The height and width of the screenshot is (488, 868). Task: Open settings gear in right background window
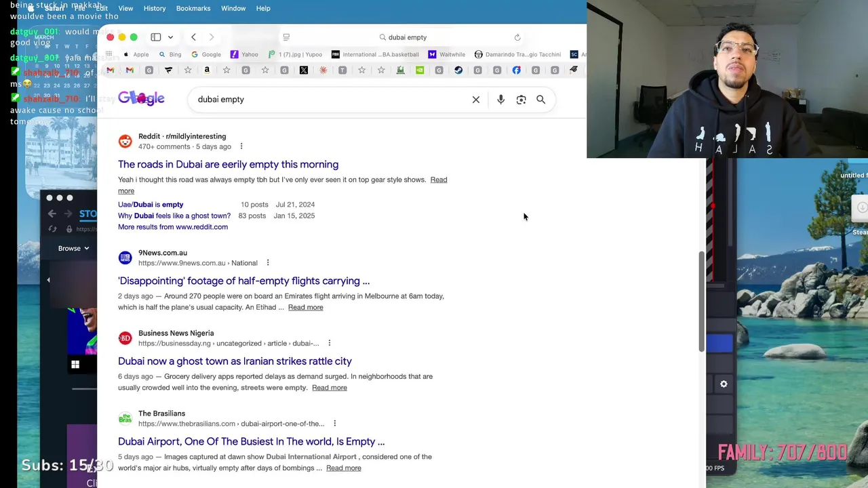724,384
